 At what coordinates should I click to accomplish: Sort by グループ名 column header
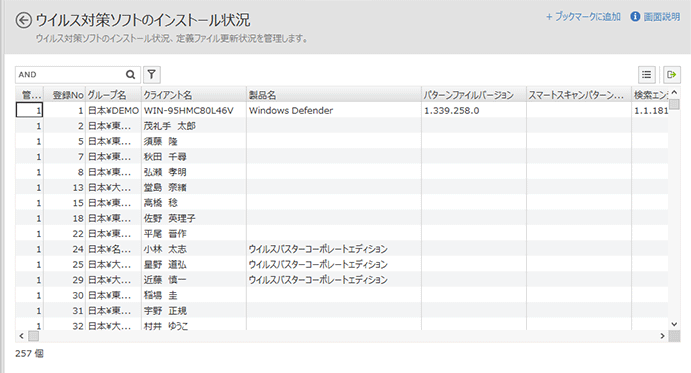(x=113, y=95)
